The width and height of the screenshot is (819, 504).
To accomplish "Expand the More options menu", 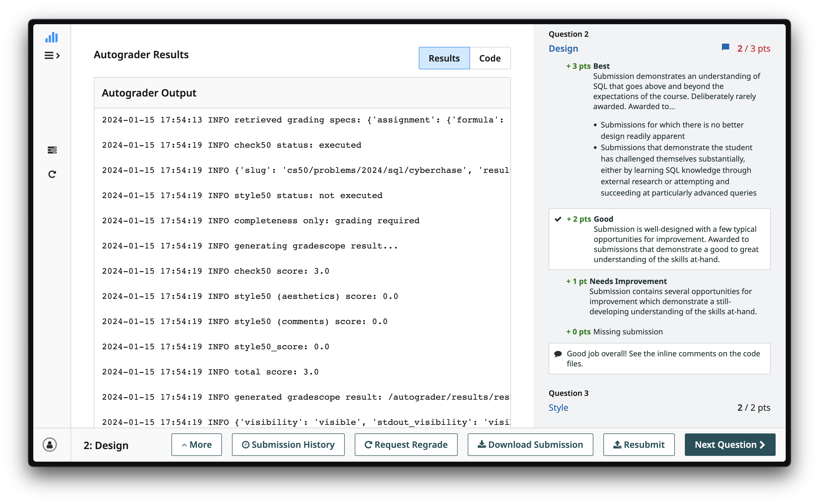I will click(x=196, y=445).
